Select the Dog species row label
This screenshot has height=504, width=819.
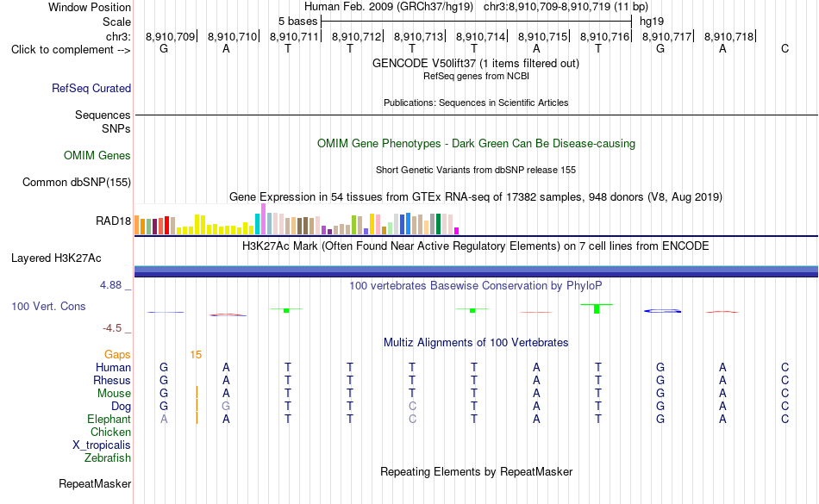point(121,407)
